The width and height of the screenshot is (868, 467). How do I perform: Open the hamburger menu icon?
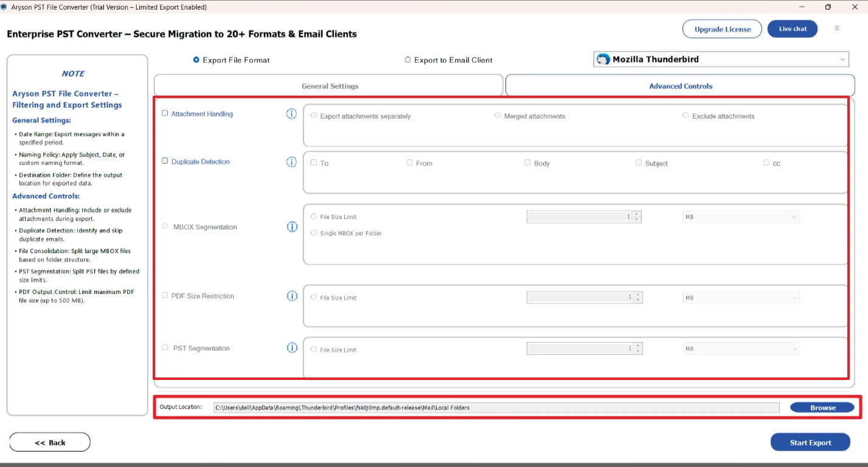[837, 29]
